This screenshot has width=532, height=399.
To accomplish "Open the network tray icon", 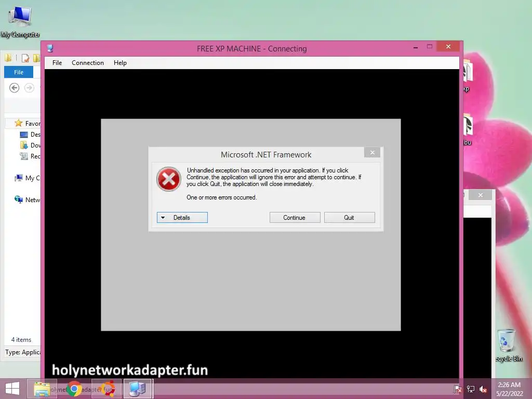I will pyautogui.click(x=471, y=389).
